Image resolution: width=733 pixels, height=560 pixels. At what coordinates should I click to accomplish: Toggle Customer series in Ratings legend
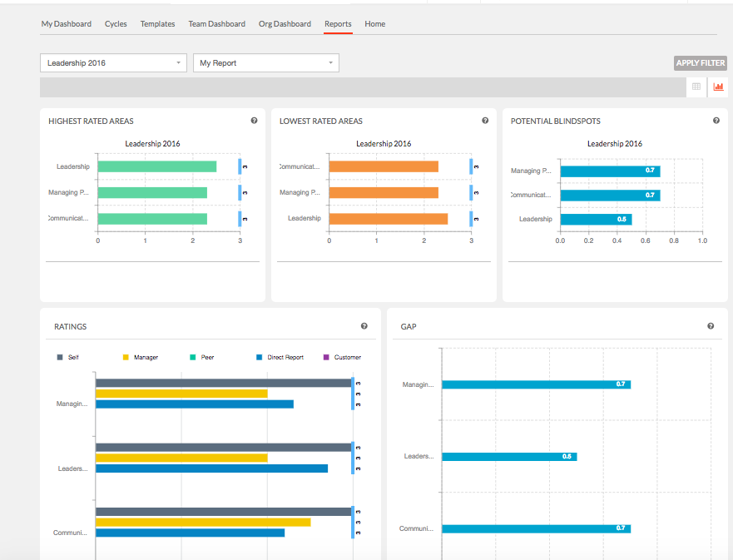(342, 357)
